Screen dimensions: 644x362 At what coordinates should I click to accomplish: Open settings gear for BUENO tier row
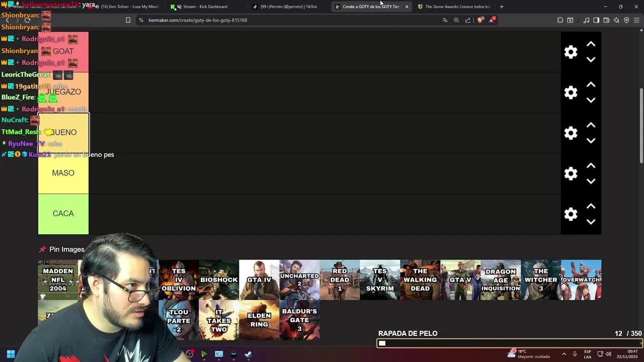[x=571, y=133]
